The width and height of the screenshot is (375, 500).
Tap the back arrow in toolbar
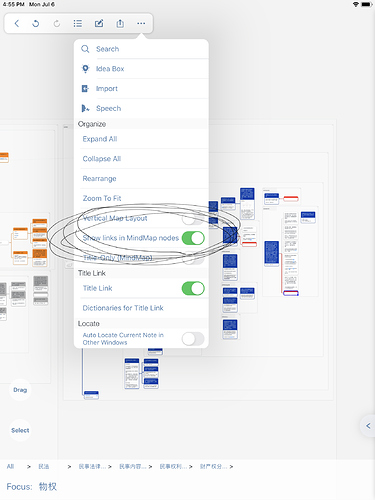tap(17, 23)
